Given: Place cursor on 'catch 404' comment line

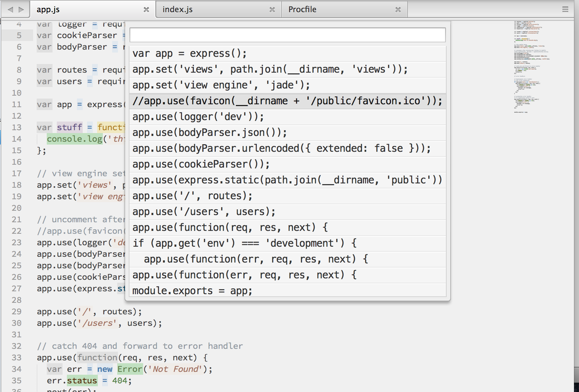Looking at the screenshot, I should [x=140, y=346].
